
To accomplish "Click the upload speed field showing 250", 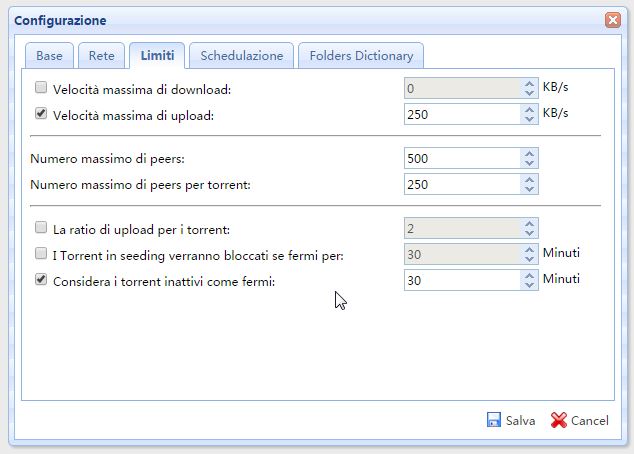I will pos(461,114).
